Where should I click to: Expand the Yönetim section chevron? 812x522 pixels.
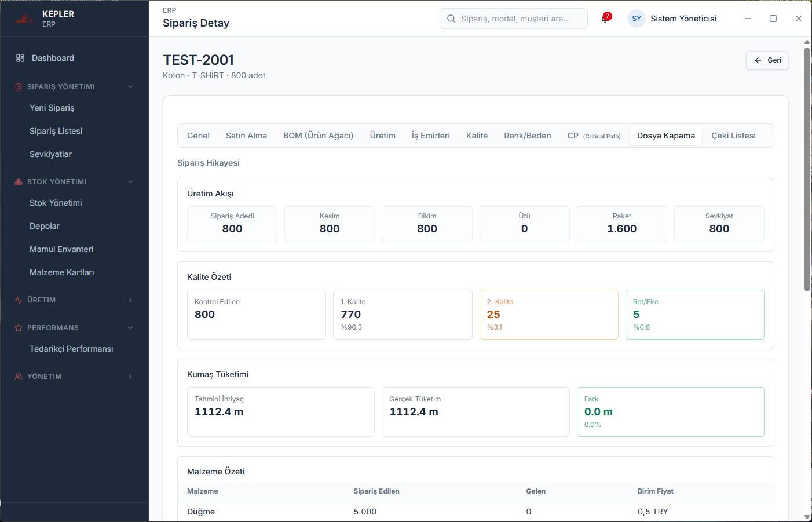[130, 377]
